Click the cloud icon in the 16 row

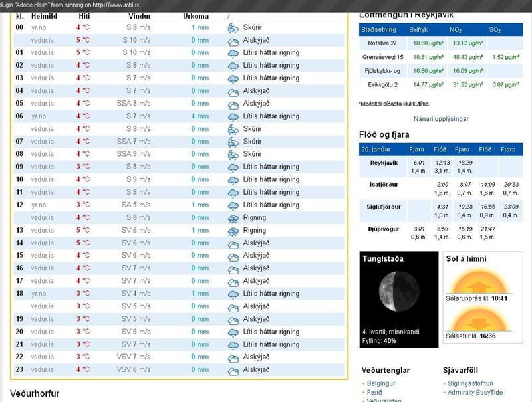pyautogui.click(x=233, y=269)
